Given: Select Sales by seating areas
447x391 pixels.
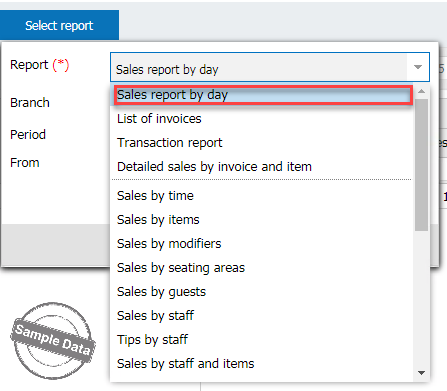Looking at the screenshot, I should point(262,268).
